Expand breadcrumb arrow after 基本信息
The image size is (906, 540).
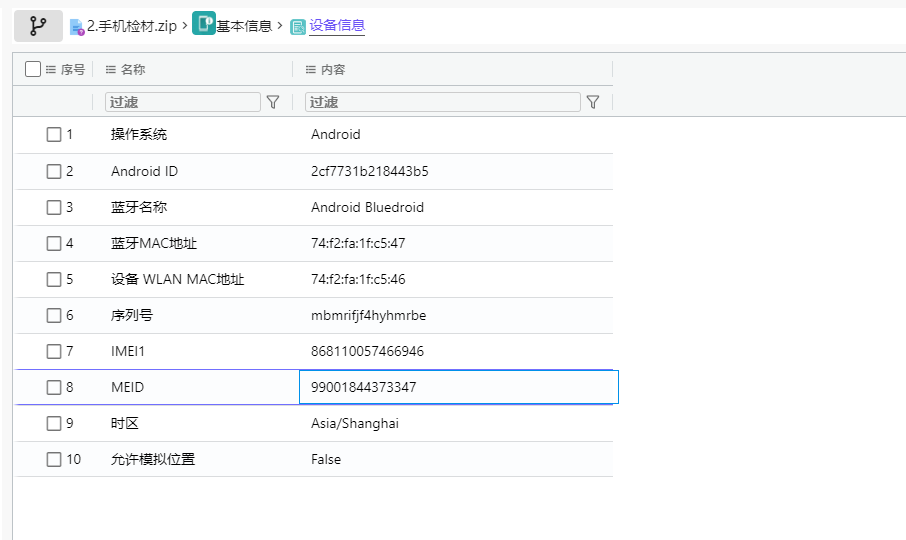280,25
